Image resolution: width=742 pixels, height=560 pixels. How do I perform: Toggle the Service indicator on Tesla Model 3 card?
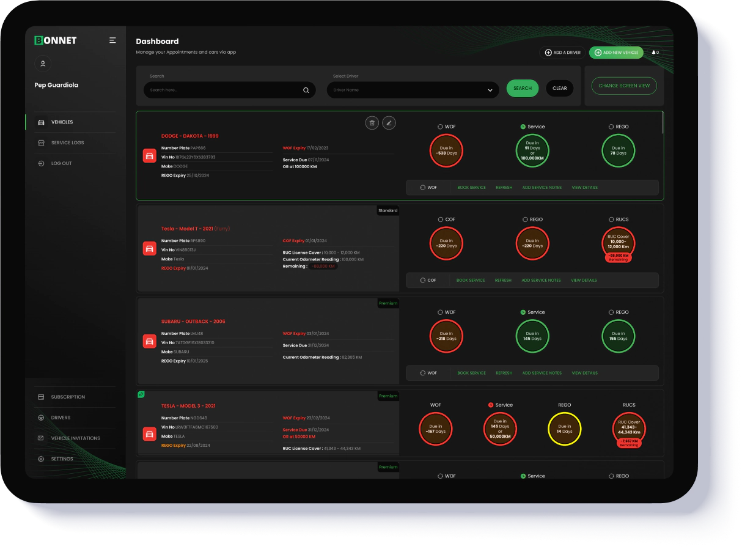pos(490,405)
